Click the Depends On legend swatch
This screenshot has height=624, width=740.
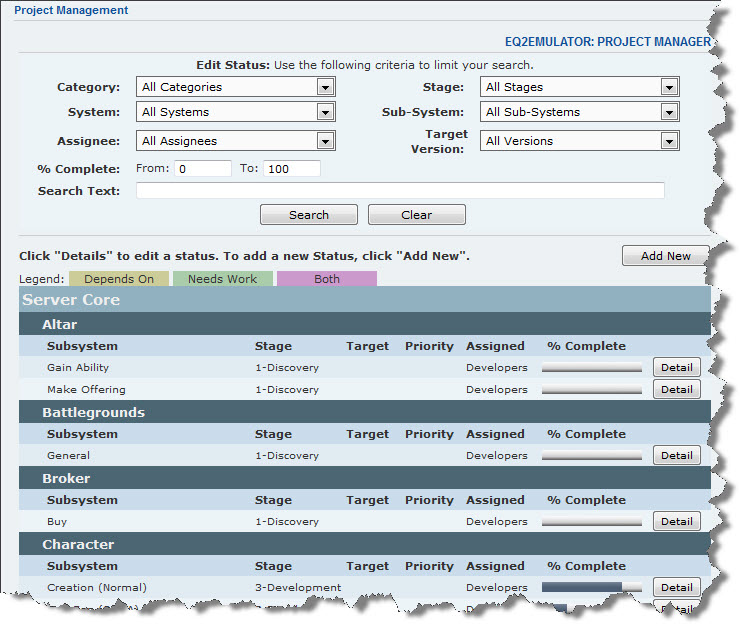pyautogui.click(x=119, y=279)
